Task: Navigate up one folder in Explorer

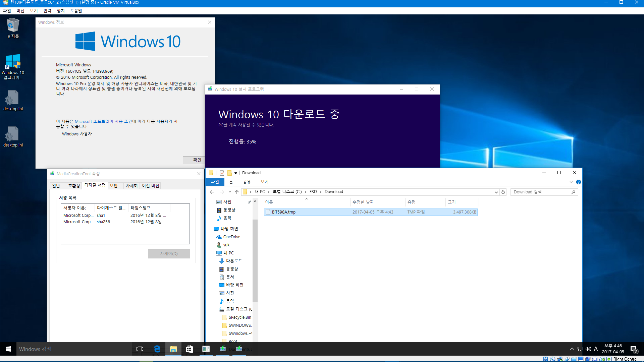Action: click(237, 192)
